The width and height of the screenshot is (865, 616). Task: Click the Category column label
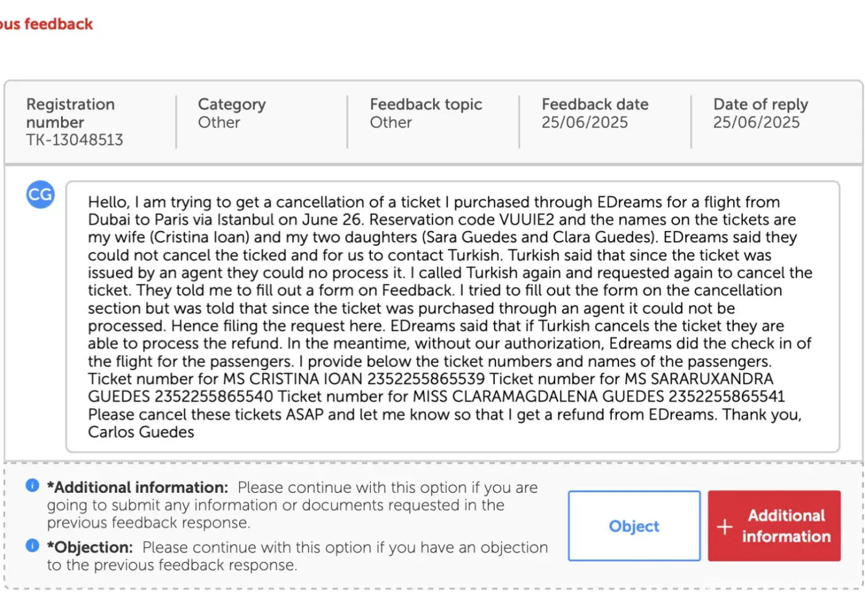232,104
